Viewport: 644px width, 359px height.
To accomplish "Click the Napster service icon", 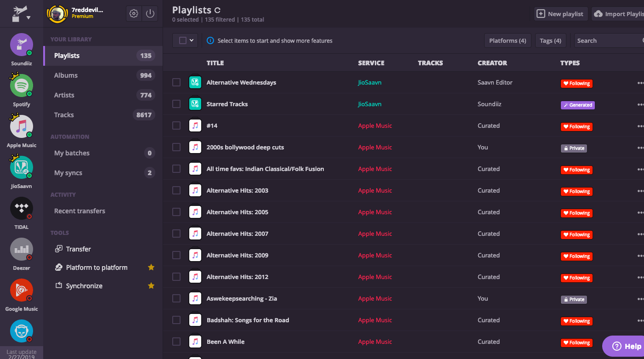I will (x=21, y=331).
